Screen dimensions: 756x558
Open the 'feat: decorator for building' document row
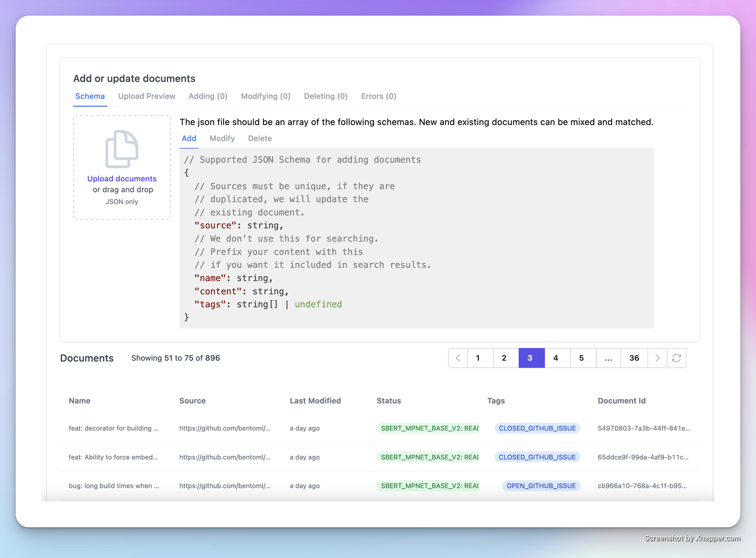pos(114,428)
